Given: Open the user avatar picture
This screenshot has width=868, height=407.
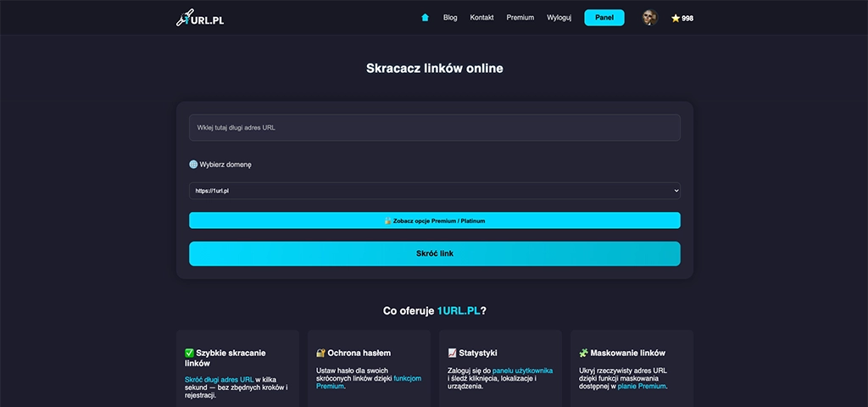Looking at the screenshot, I should [x=649, y=18].
